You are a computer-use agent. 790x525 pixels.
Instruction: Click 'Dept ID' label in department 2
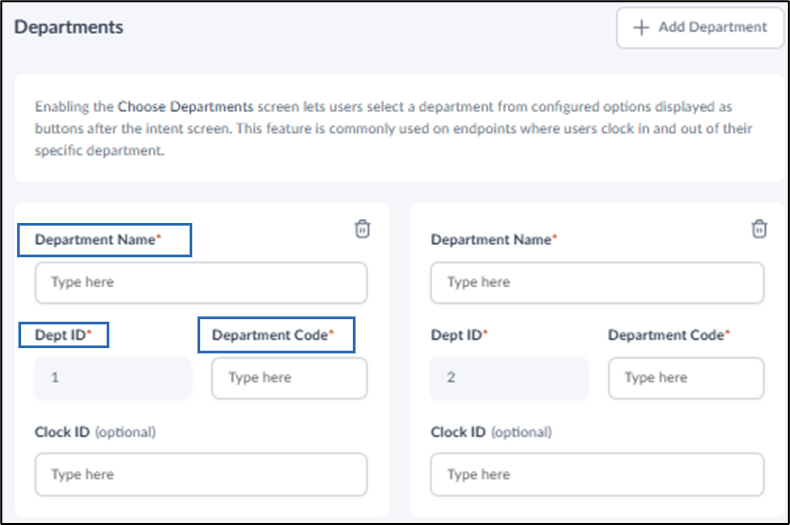click(x=459, y=335)
